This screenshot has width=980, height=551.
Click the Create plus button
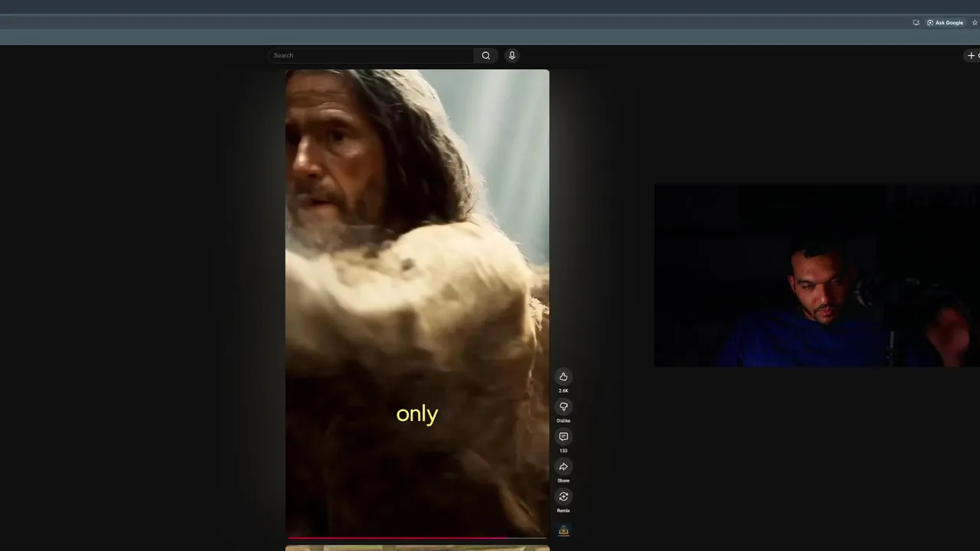click(x=972, y=55)
